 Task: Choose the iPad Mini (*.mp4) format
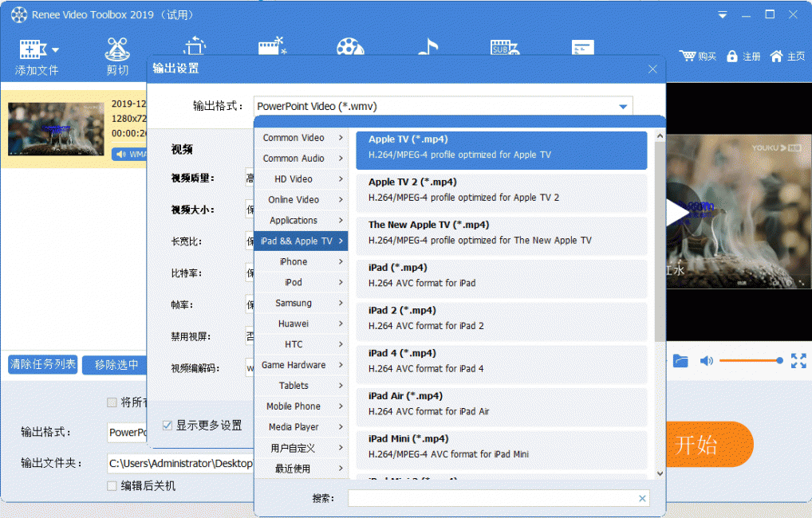(x=501, y=451)
